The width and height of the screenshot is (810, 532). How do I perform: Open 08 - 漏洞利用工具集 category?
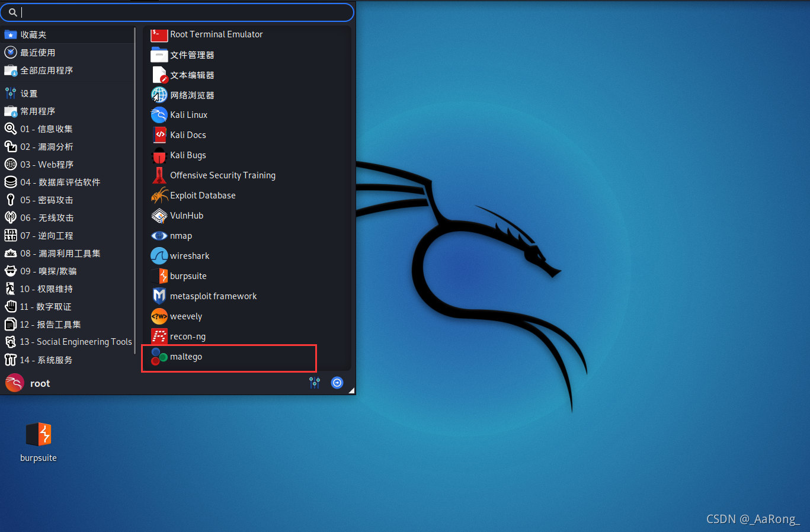pos(68,254)
